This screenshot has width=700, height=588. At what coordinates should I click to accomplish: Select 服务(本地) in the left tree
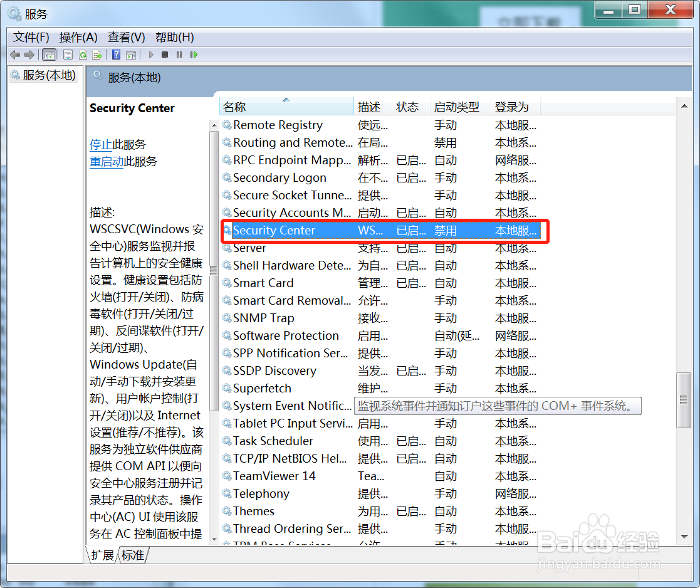[44, 75]
